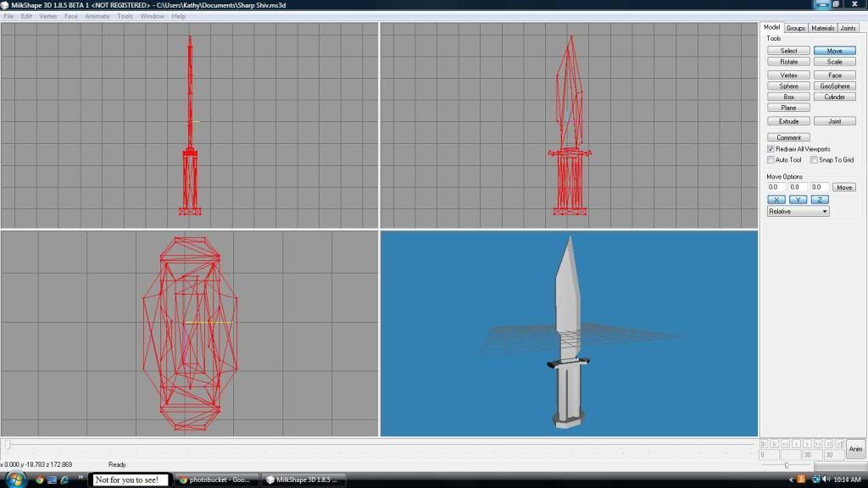The image size is (868, 488).
Task: Enable the Auto Tool checkbox
Action: click(771, 160)
